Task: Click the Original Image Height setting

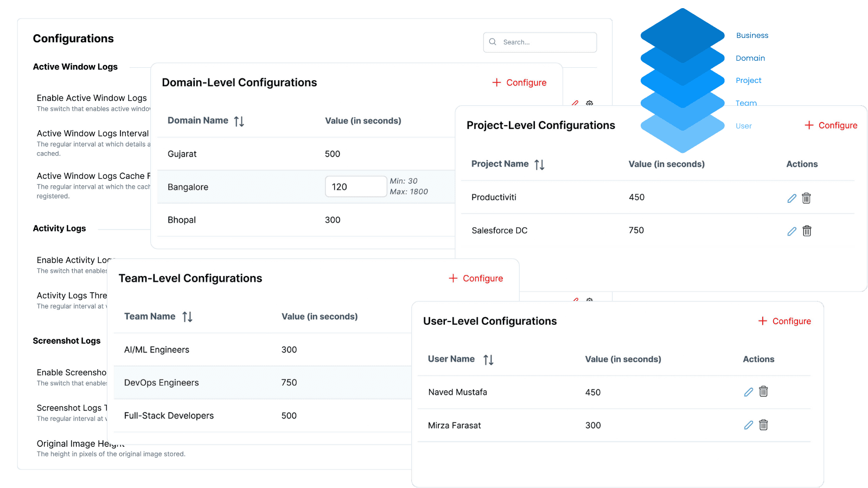Action: [x=80, y=444]
